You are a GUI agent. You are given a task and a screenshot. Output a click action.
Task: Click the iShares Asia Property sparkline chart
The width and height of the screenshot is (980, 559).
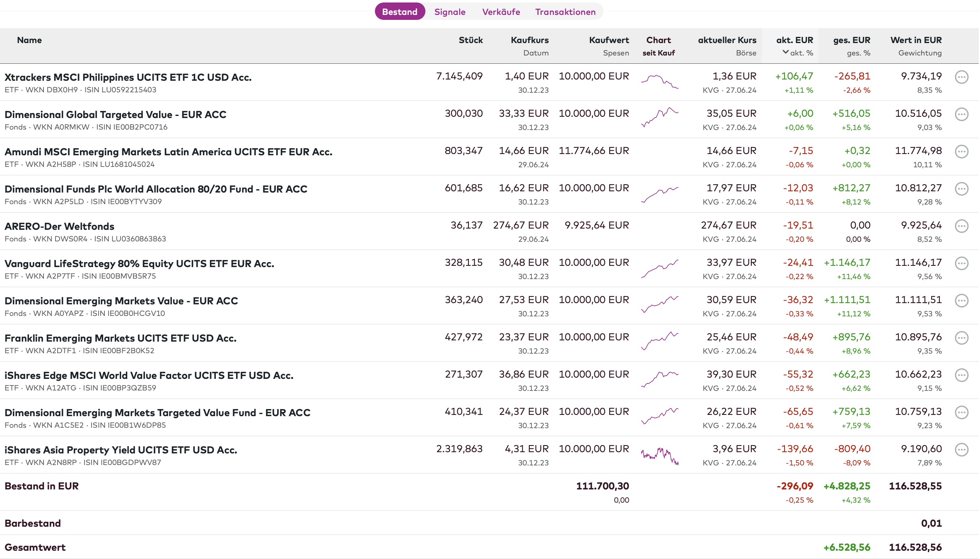coord(659,455)
